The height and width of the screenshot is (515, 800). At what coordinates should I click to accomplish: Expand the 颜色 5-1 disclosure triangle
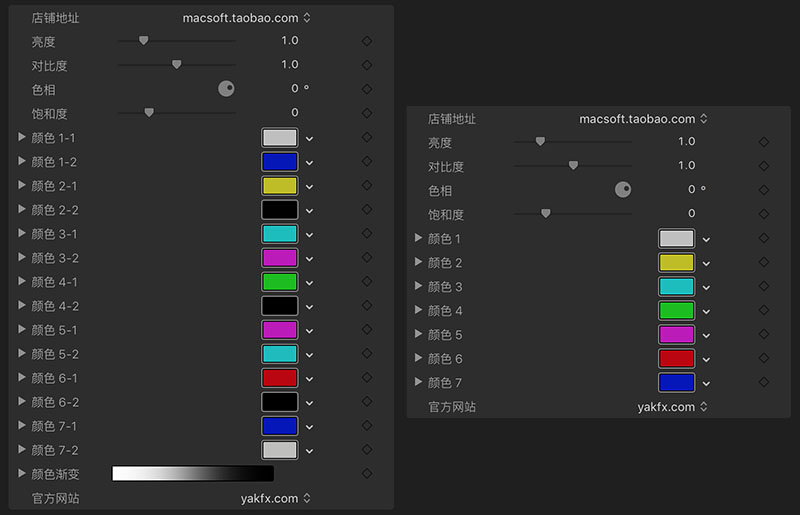[x=21, y=329]
